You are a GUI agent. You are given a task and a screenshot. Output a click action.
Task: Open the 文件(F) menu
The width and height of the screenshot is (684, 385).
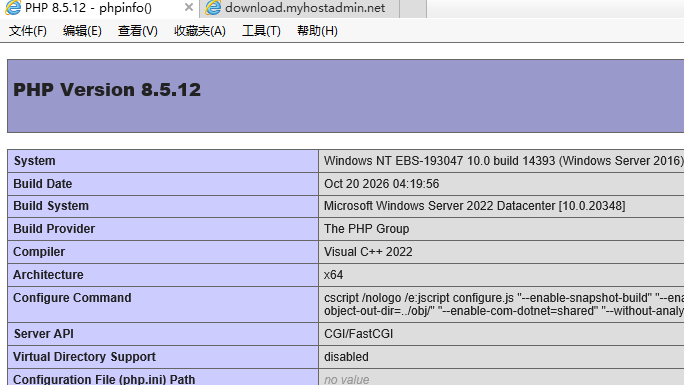click(x=28, y=31)
